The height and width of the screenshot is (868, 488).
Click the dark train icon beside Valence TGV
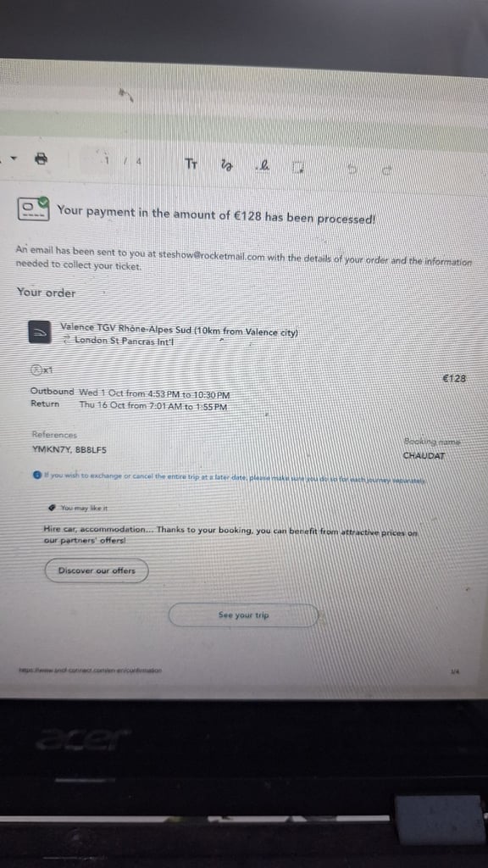tap(40, 332)
